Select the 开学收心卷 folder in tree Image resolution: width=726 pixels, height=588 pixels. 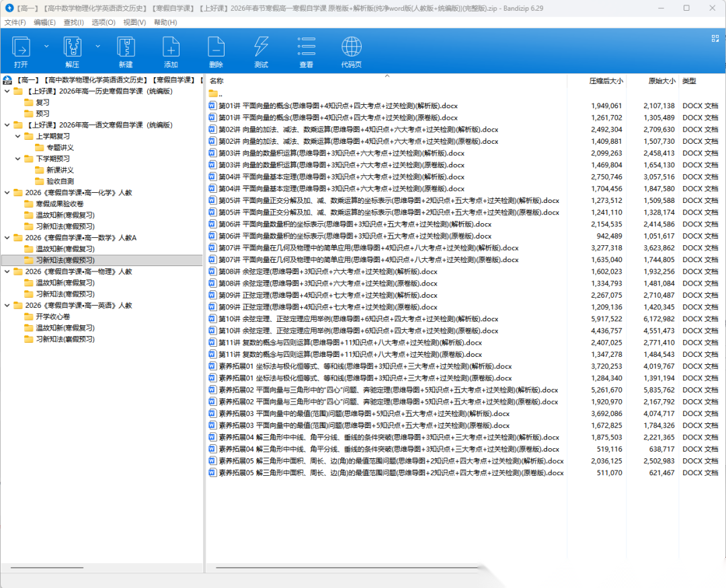pos(52,317)
